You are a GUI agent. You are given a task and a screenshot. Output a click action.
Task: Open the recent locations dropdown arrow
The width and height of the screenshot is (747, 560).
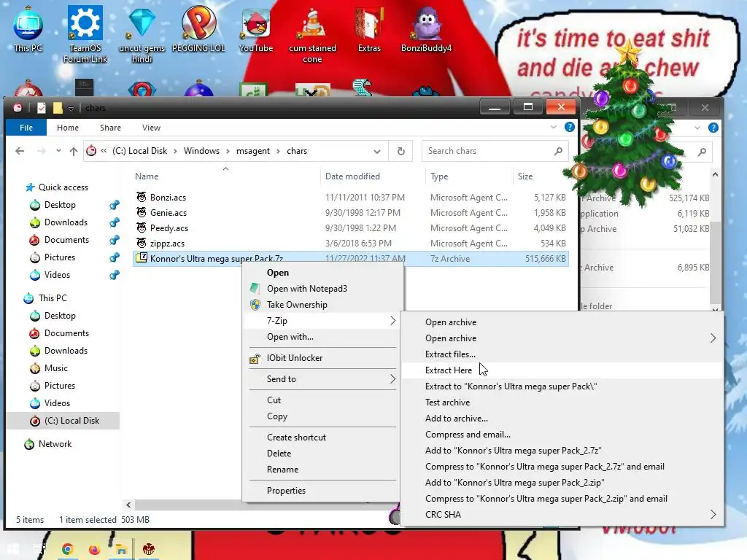[58, 150]
